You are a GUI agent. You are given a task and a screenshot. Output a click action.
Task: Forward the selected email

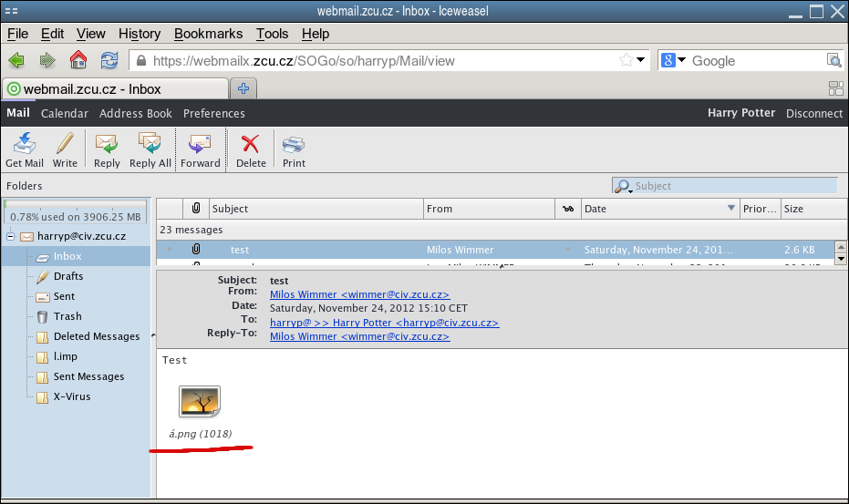200,149
